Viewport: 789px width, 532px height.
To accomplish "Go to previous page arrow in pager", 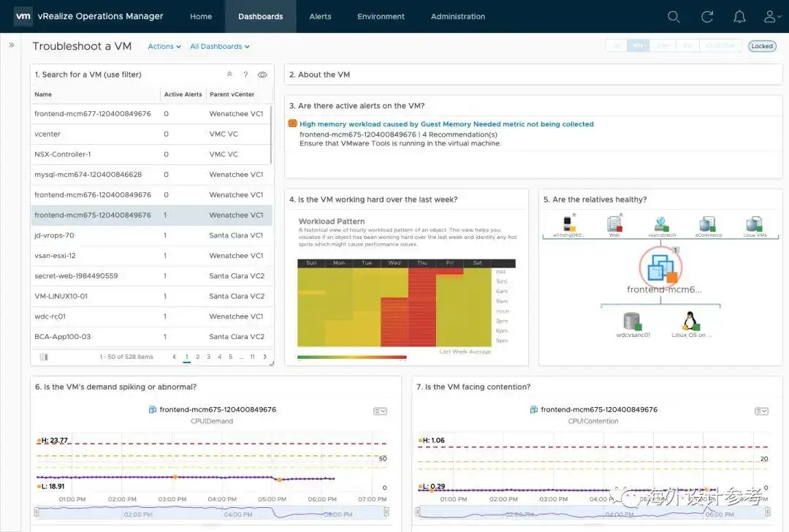I will point(174,357).
